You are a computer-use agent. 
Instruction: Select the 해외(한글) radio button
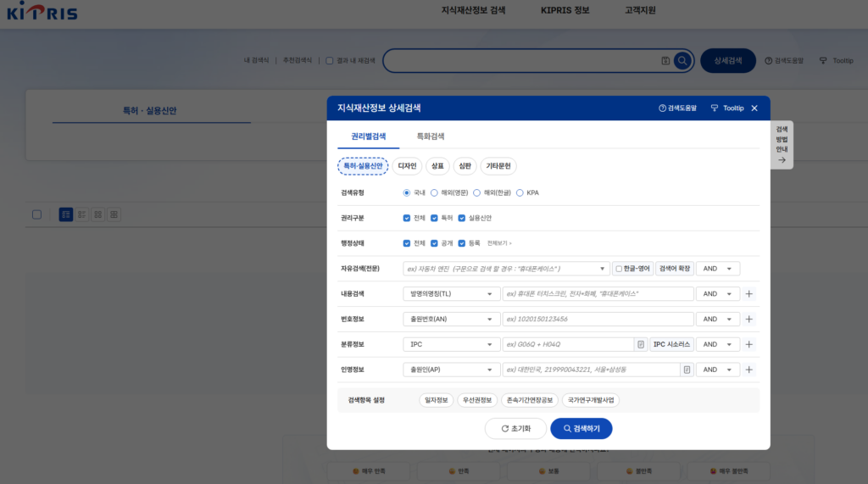coord(476,192)
